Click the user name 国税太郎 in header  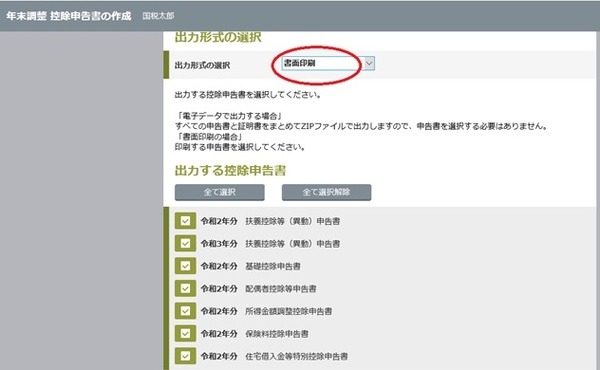click(158, 16)
